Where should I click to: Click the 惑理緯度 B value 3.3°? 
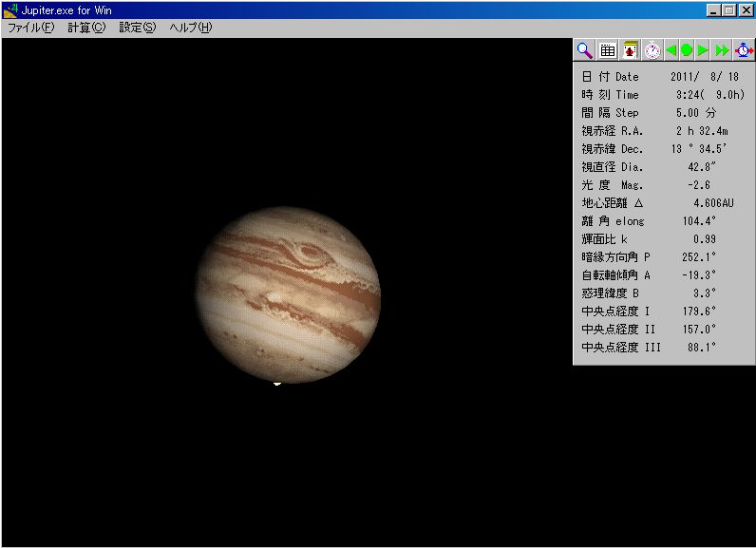tap(705, 293)
